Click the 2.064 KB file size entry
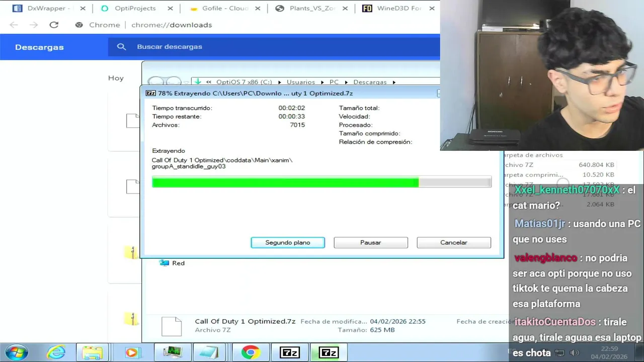Screen dimensions: 644x362 (600, 204)
